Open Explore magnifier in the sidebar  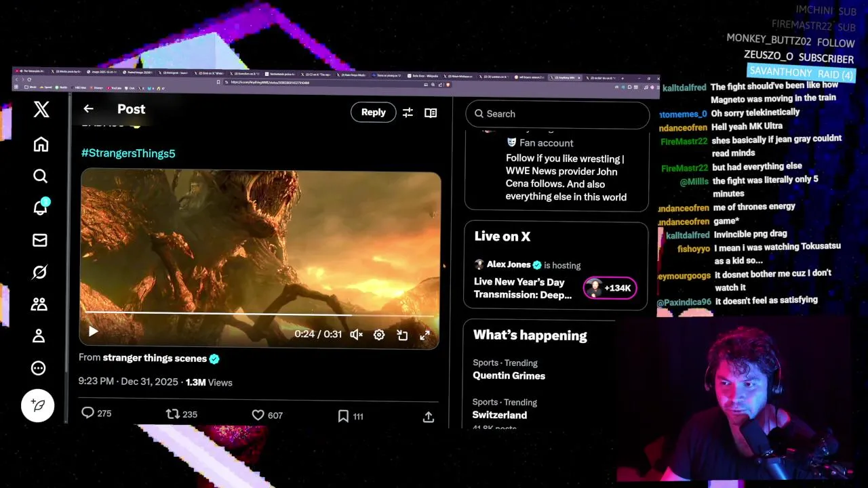tap(40, 176)
